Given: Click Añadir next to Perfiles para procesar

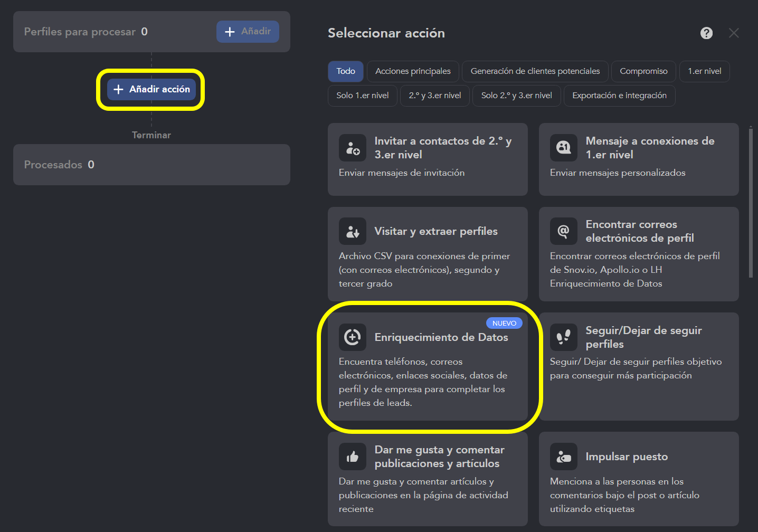Looking at the screenshot, I should coord(248,32).
